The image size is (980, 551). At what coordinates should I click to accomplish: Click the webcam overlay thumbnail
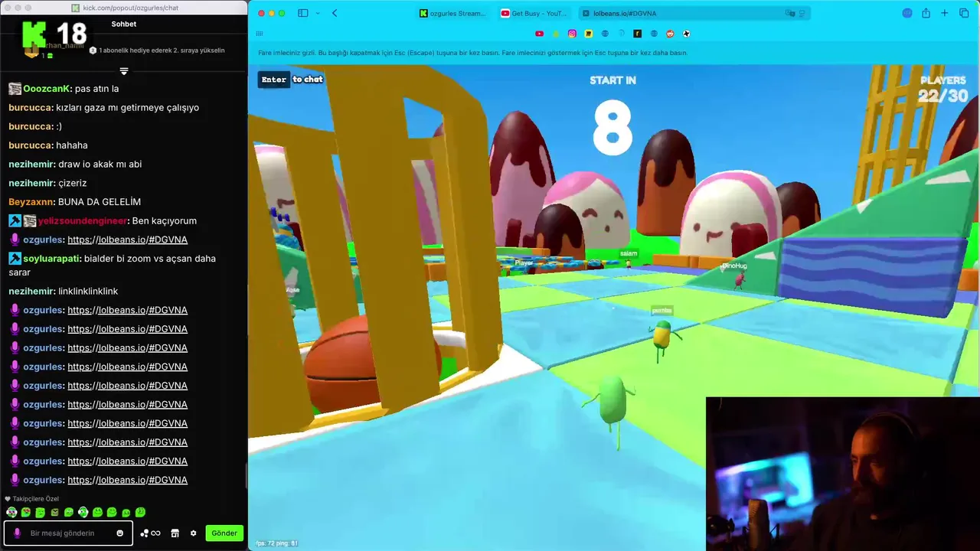pos(842,474)
